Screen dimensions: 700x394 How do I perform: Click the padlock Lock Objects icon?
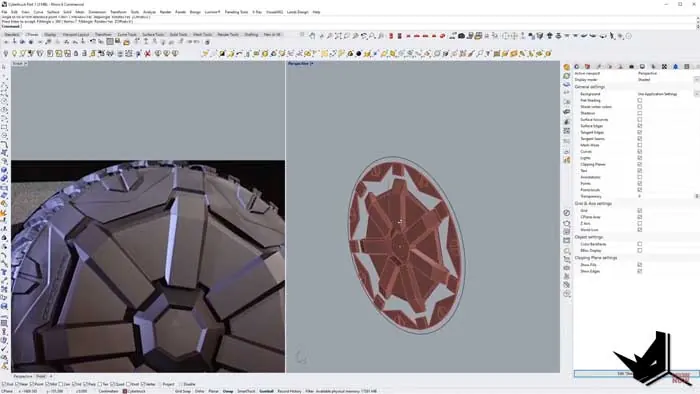click(x=76, y=54)
